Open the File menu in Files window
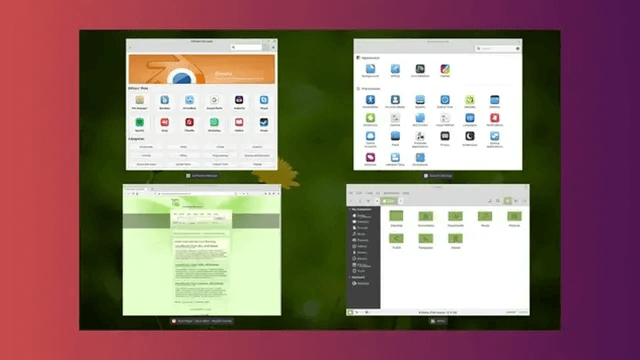Screen dimensions: 640x360 tap(351, 193)
